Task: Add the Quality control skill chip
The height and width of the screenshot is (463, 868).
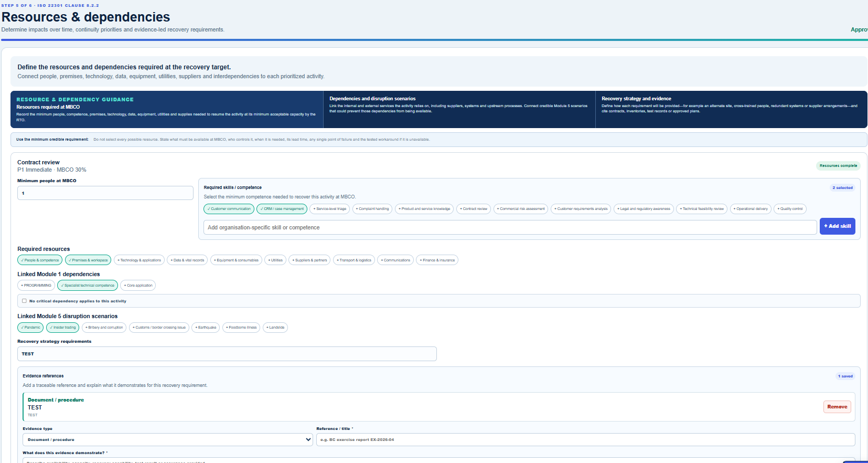Action: pyautogui.click(x=790, y=209)
